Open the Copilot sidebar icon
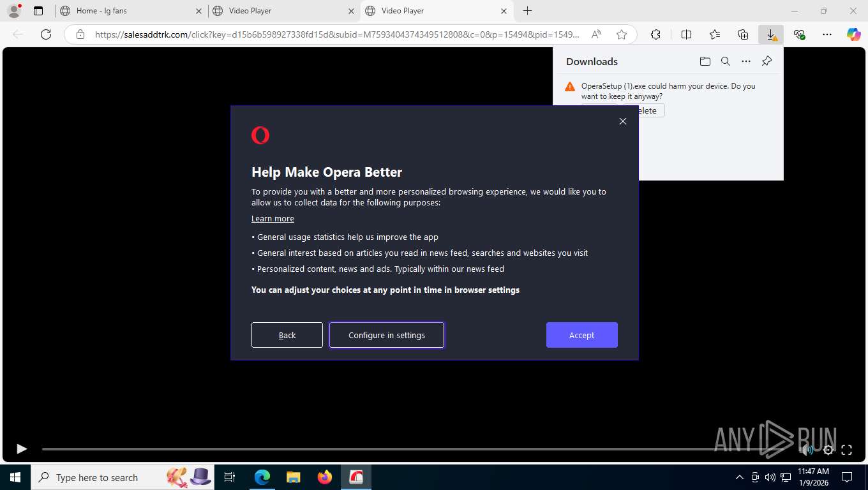The image size is (868, 490). click(x=854, y=34)
